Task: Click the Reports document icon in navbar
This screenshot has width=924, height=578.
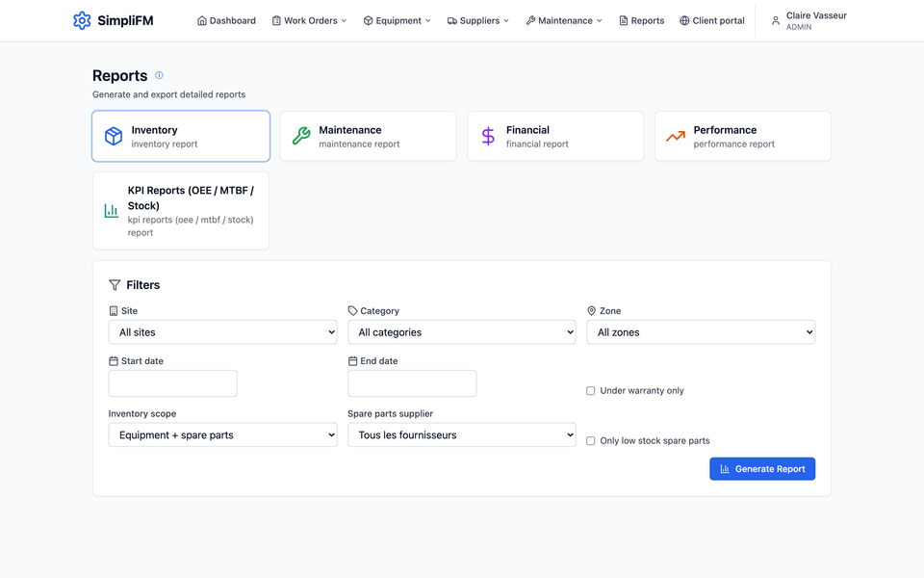Action: 624,20
